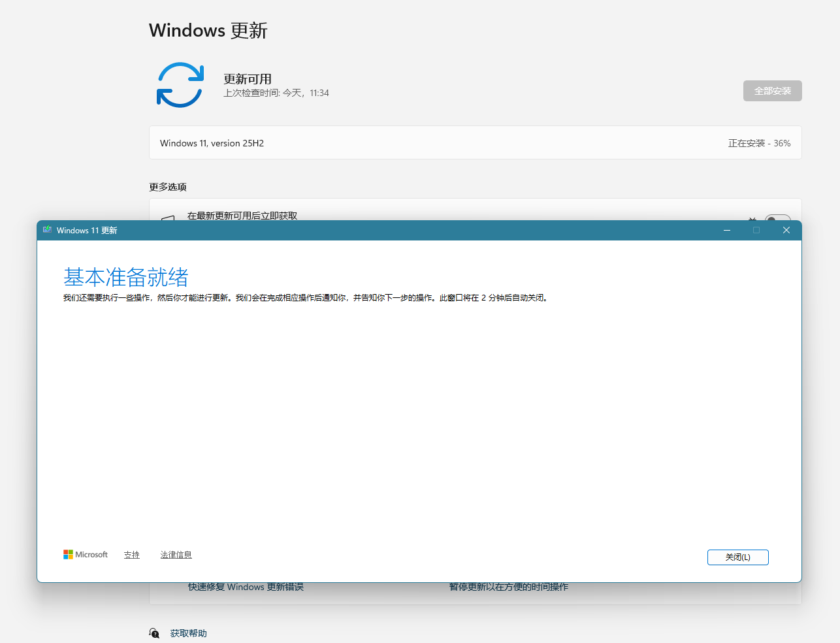Open the 支持 link in update dialog
This screenshot has height=643, width=840.
[x=132, y=555]
